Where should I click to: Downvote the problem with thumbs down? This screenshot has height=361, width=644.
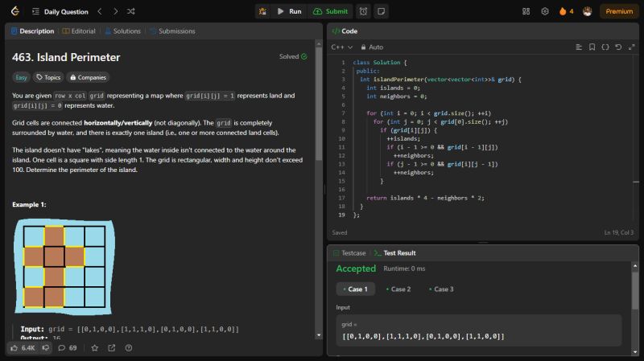point(46,348)
